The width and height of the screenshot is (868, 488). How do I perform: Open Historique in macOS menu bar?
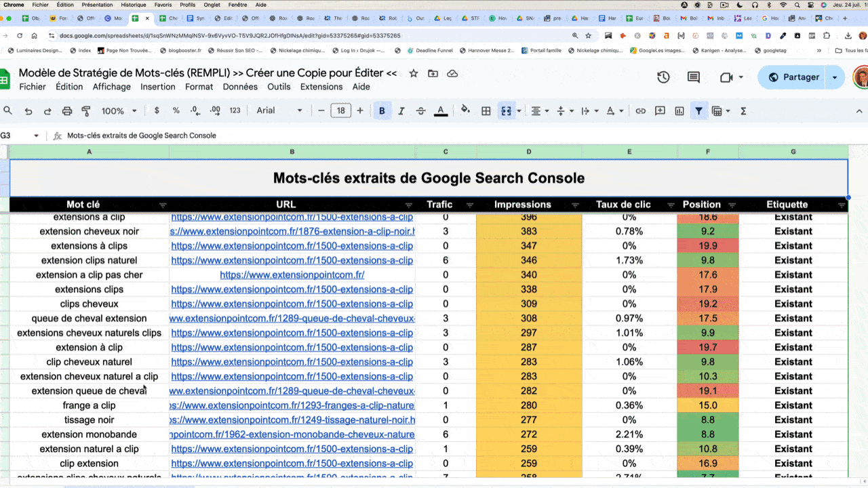[x=133, y=5]
